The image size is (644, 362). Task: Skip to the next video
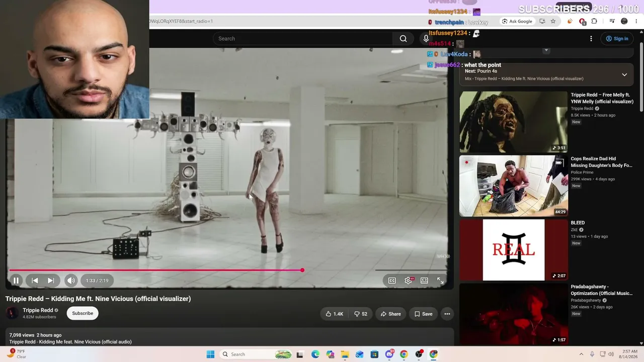coord(51,281)
